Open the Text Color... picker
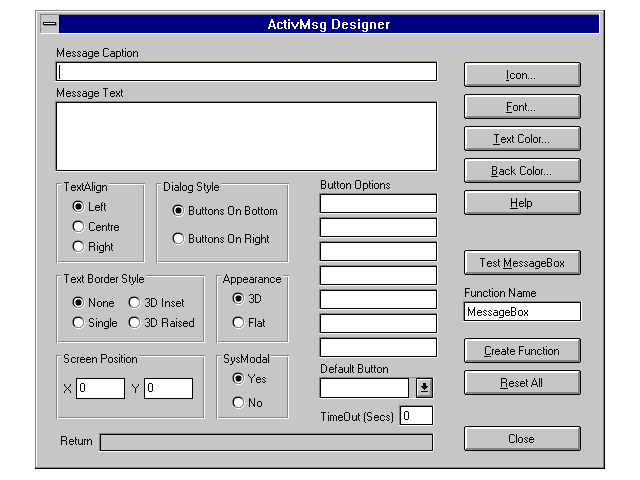640x480 pixels. click(521, 139)
